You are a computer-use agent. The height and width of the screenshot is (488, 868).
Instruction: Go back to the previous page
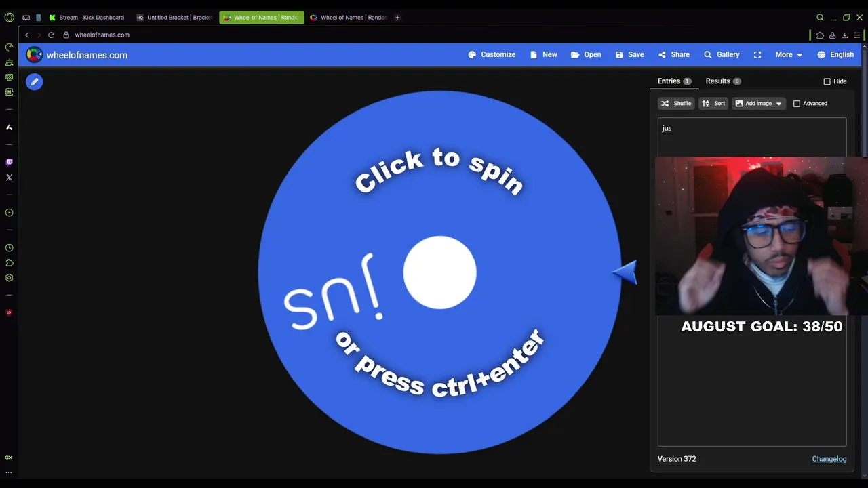tap(27, 35)
